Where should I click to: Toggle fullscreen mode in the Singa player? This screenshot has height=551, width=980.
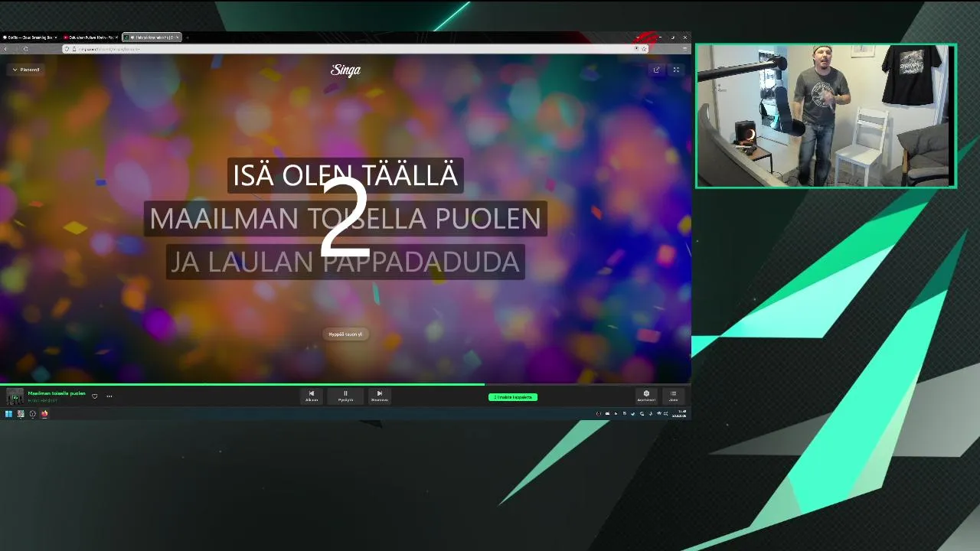click(676, 70)
